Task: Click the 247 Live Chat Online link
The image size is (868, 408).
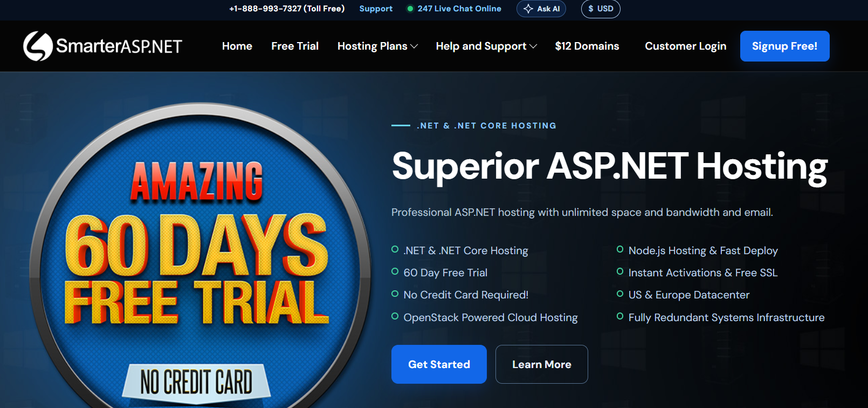Action: coord(459,9)
